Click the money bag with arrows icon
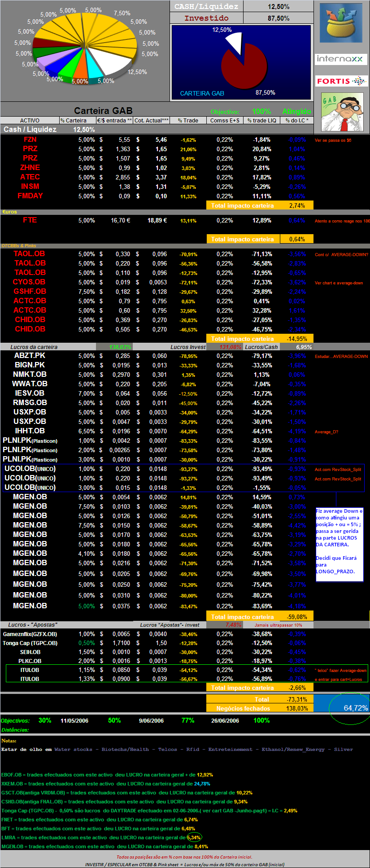 pyautogui.click(x=341, y=22)
